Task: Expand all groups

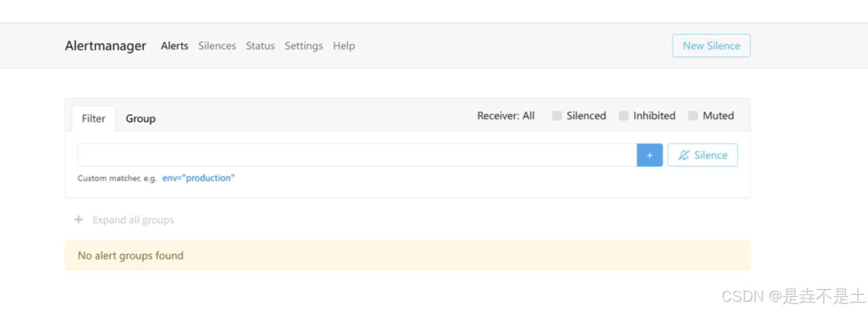Action: coord(133,220)
